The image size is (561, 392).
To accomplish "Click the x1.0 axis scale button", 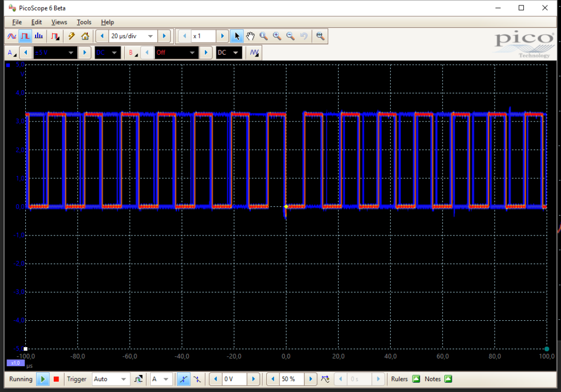I will (15, 363).
